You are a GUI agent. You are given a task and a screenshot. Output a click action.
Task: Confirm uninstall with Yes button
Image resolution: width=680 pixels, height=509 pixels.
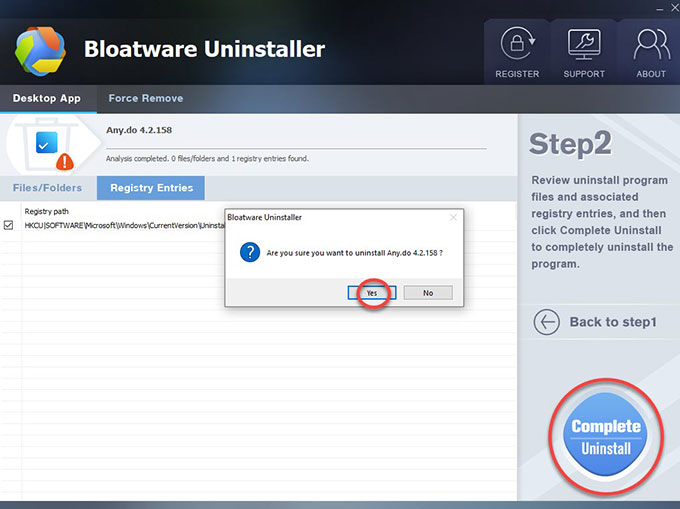pos(372,293)
